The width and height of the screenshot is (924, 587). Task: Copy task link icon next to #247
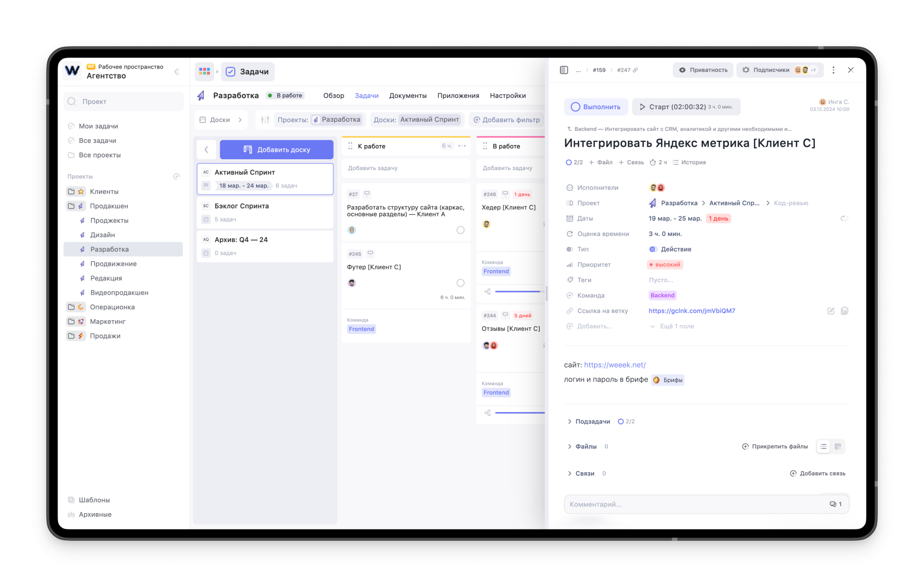click(635, 70)
